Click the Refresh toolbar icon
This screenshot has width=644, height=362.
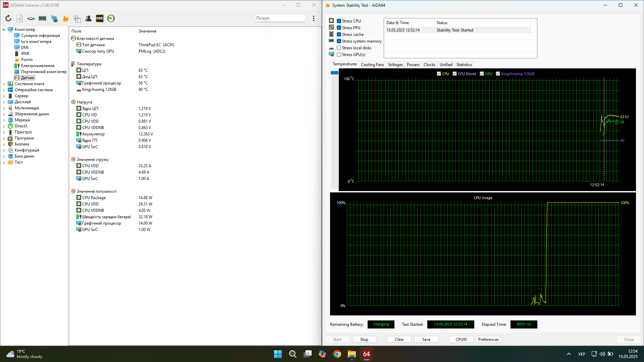point(8,18)
